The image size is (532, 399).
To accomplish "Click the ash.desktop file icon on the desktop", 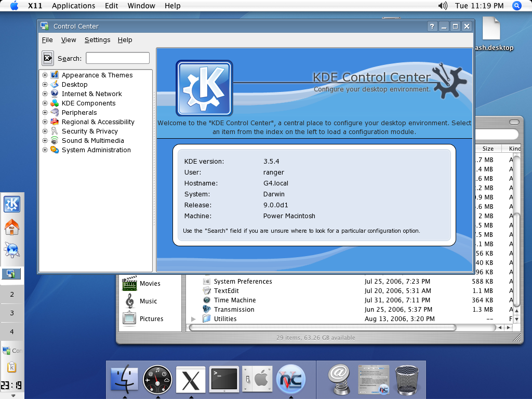I will [491, 29].
